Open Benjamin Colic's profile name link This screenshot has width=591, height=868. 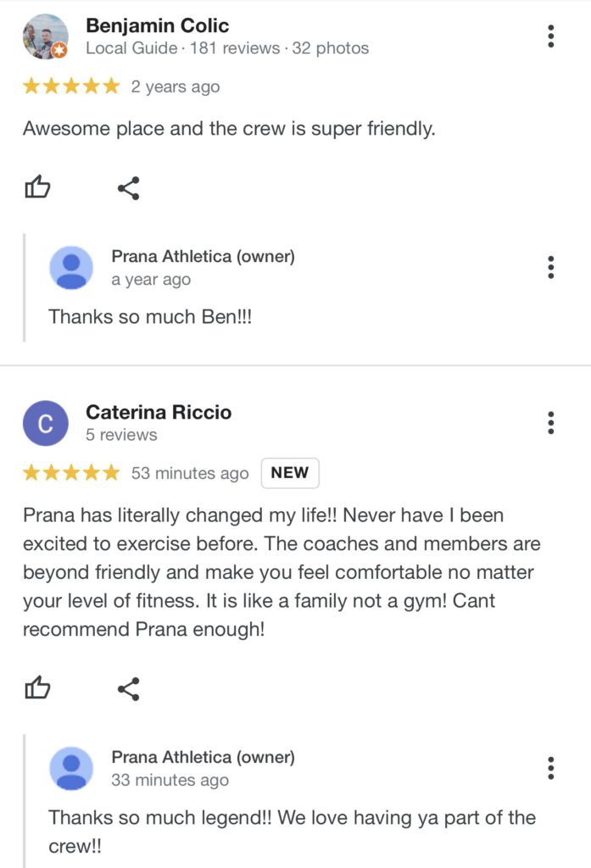158,25
